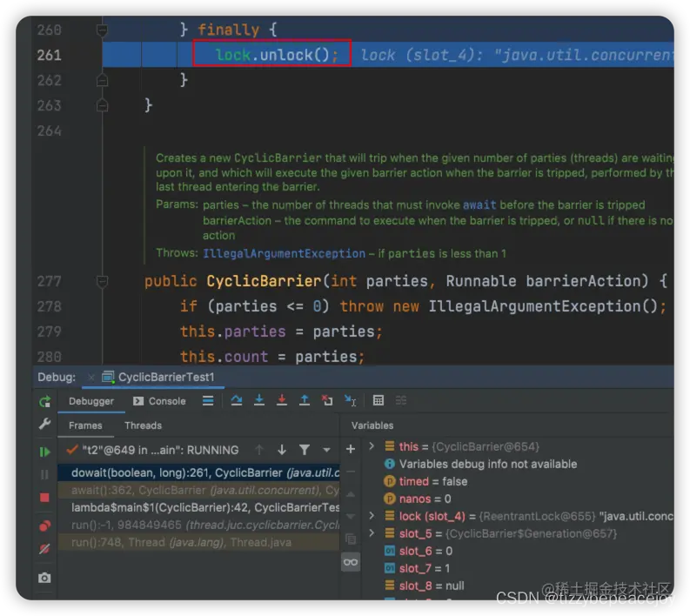Toggle mute breakpoints

click(x=45, y=549)
